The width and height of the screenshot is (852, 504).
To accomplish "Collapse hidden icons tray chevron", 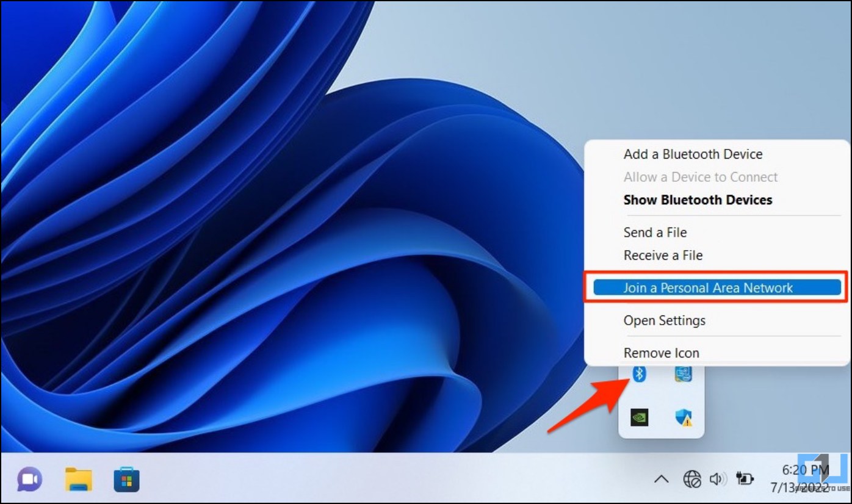I will (x=661, y=479).
